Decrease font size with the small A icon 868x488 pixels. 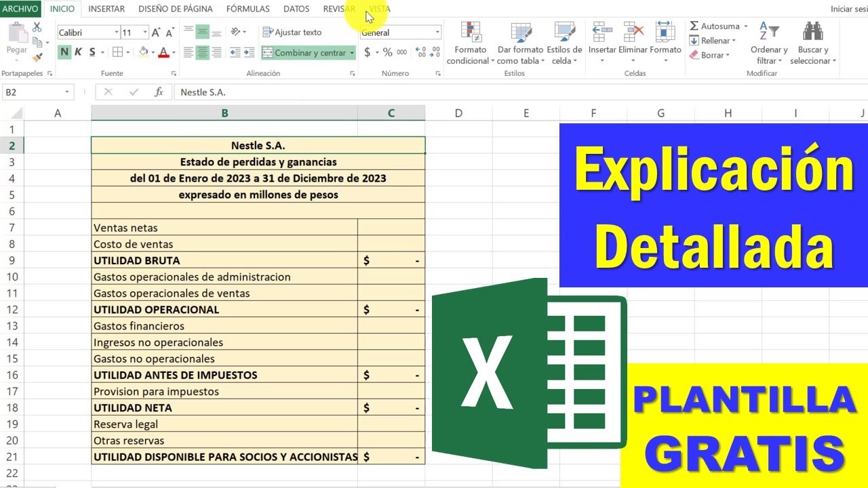pos(170,33)
